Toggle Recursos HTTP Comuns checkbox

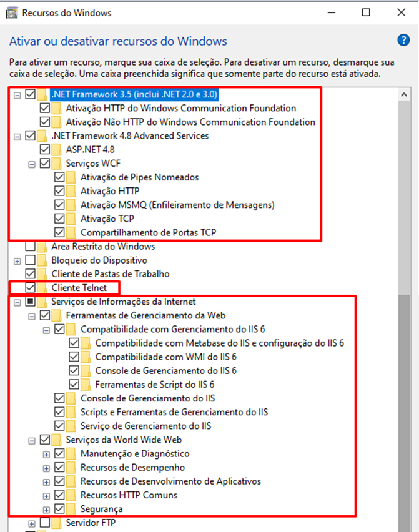(59, 495)
